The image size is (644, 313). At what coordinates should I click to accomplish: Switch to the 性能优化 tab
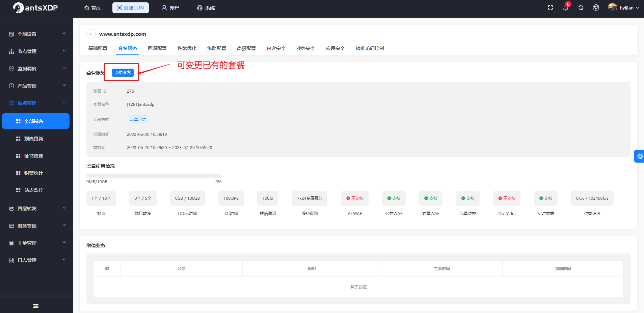[x=187, y=48]
